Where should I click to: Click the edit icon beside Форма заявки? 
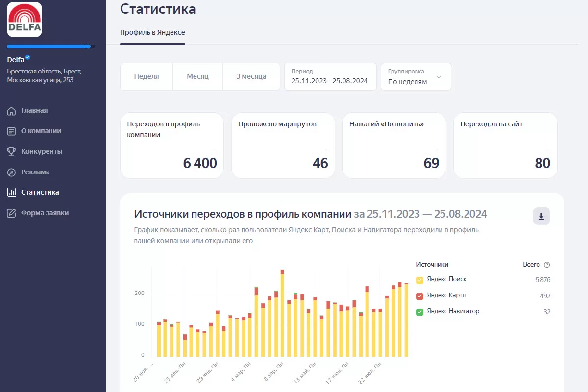coord(12,213)
